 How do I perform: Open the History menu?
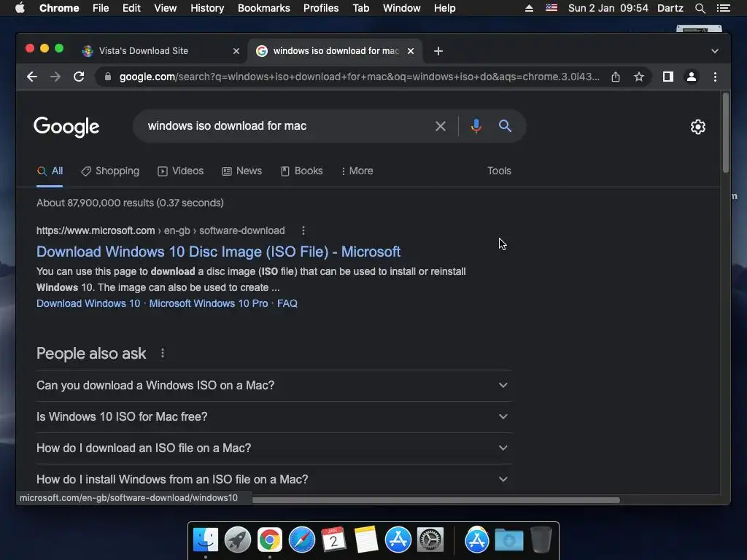[207, 8]
